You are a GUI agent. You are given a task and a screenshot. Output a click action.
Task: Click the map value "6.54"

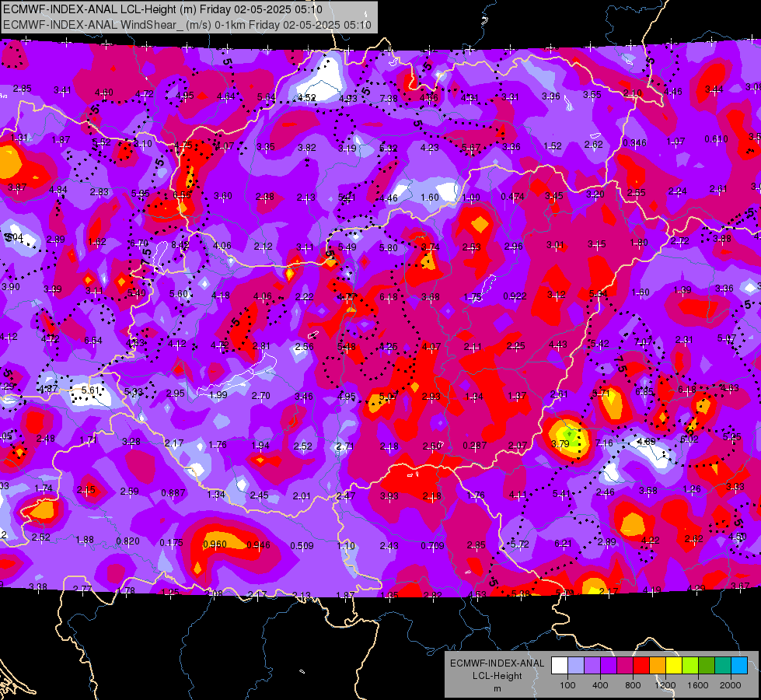click(x=93, y=341)
